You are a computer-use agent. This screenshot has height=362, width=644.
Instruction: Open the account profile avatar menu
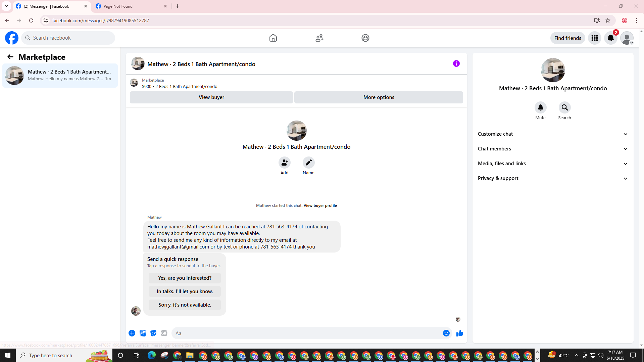tap(627, 38)
